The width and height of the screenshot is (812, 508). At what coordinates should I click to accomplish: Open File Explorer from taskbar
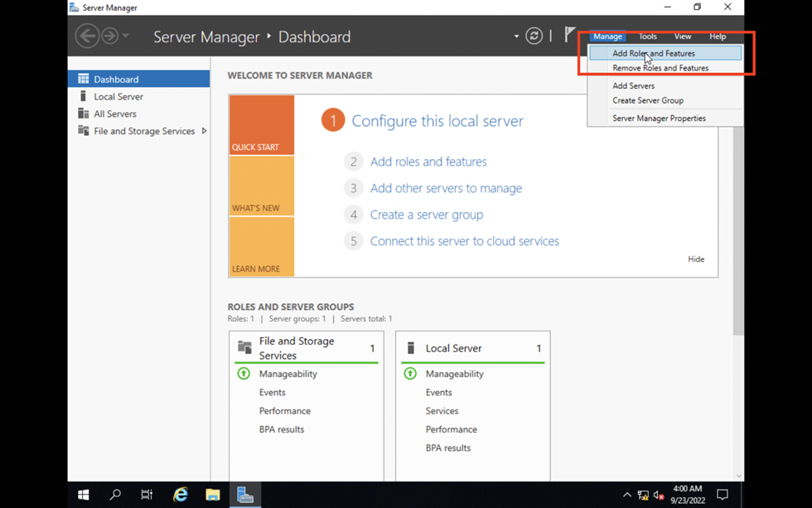click(x=213, y=495)
